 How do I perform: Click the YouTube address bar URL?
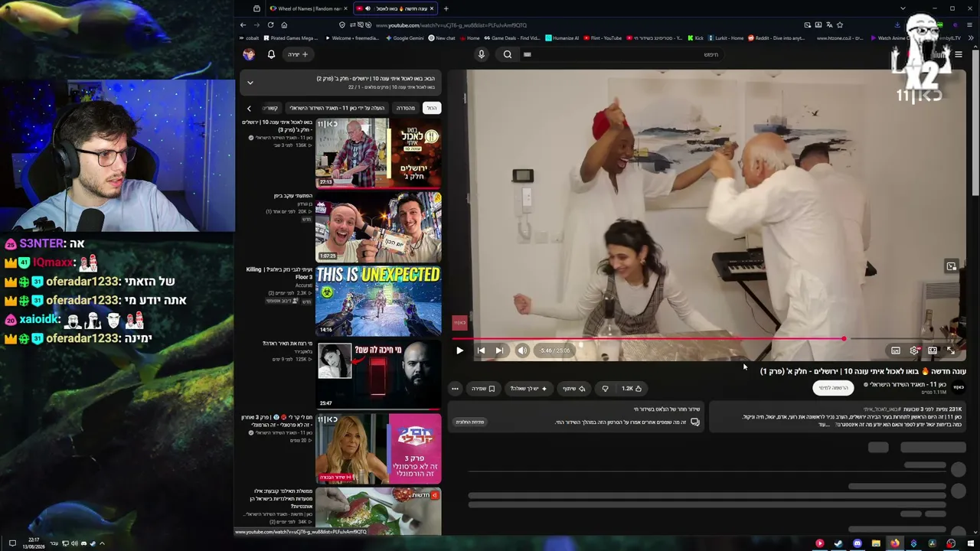tap(452, 25)
